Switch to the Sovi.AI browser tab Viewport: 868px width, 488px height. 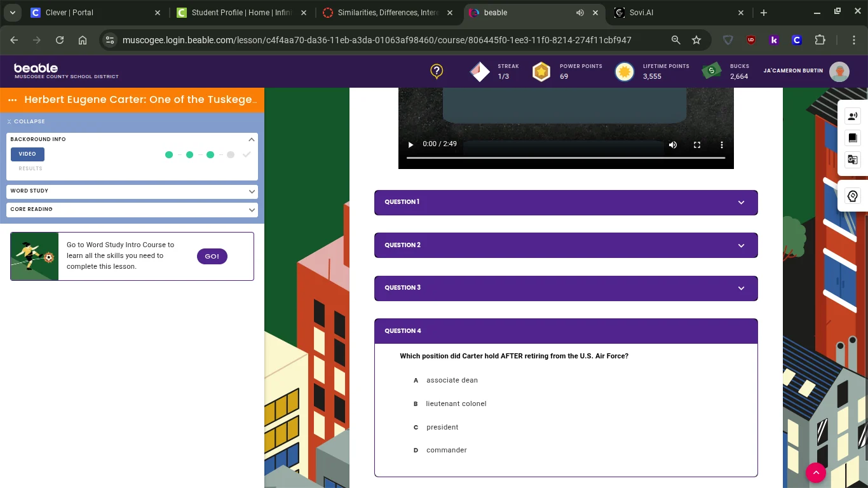click(x=674, y=13)
